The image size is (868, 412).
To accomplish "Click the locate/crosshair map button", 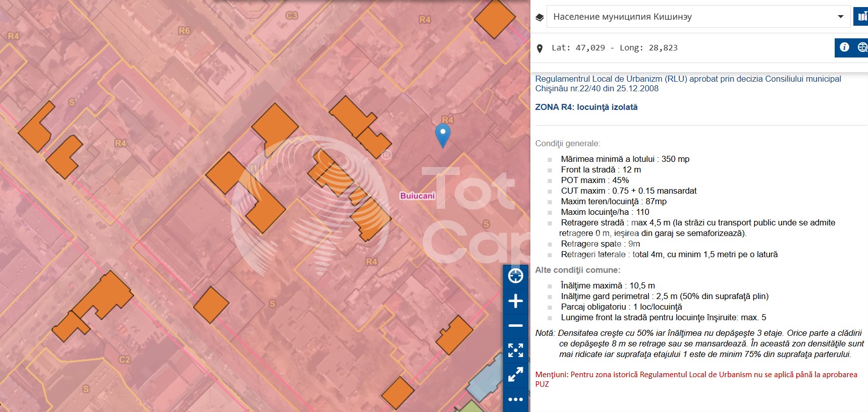I will 515,276.
